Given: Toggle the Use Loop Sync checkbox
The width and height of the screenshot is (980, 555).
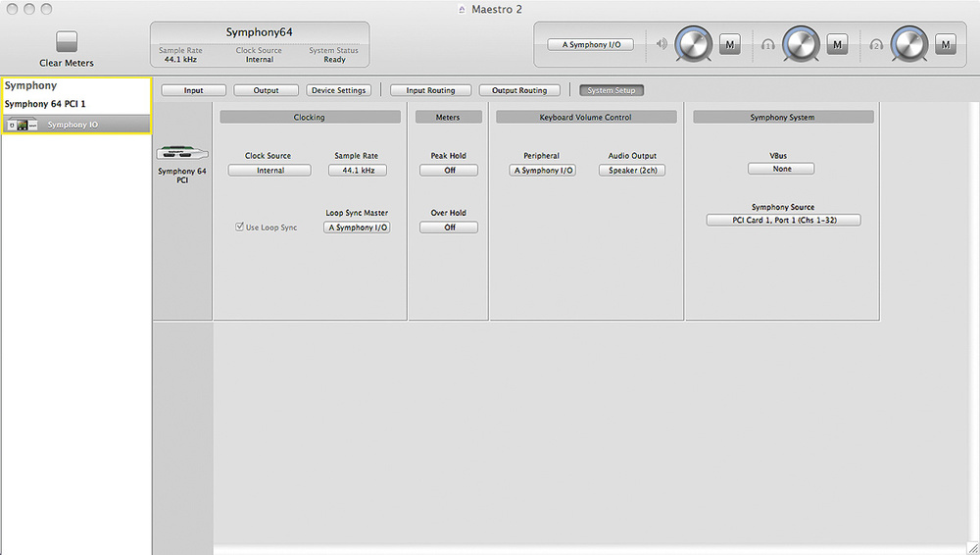Looking at the screenshot, I should pyautogui.click(x=240, y=227).
